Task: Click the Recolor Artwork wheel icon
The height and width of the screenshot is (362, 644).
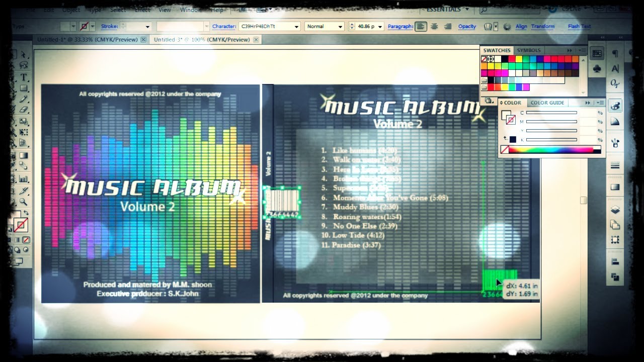Action: 507,27
